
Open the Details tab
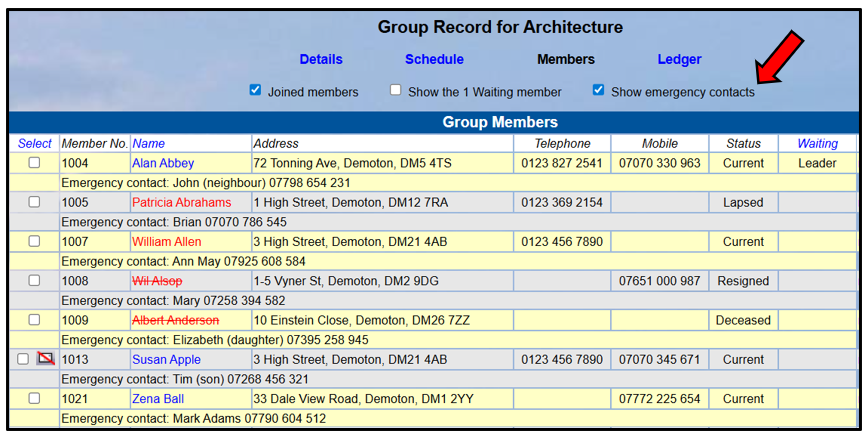pos(321,59)
